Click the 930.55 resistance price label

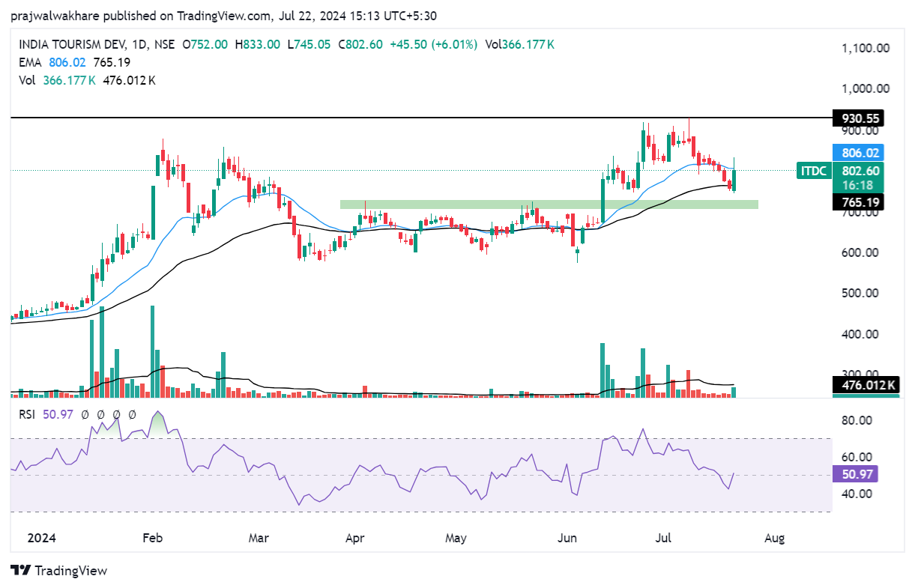pos(860,118)
